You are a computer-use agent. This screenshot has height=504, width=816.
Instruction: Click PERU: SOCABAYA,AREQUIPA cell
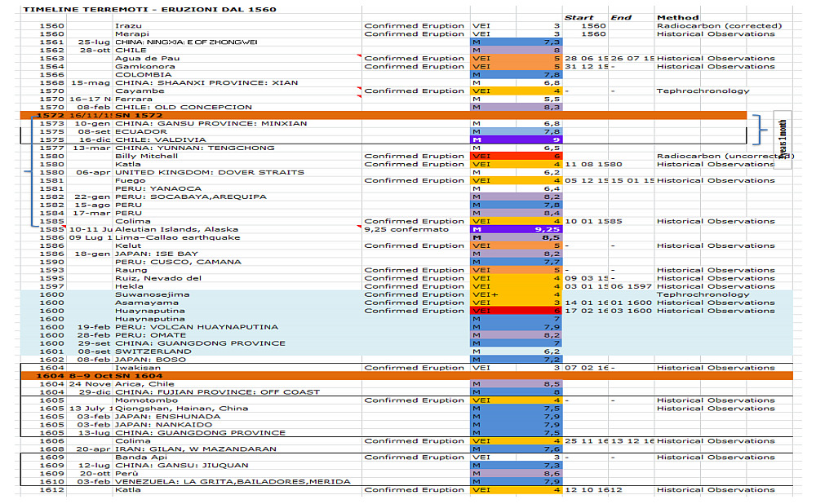[190, 197]
